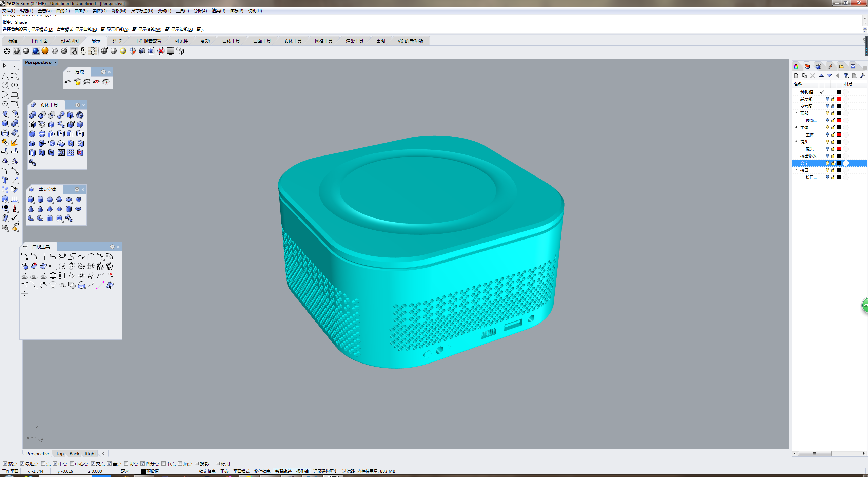Click the Boolean Union icon in 实体工具
Viewport: 868px width, 477px height.
point(33,115)
